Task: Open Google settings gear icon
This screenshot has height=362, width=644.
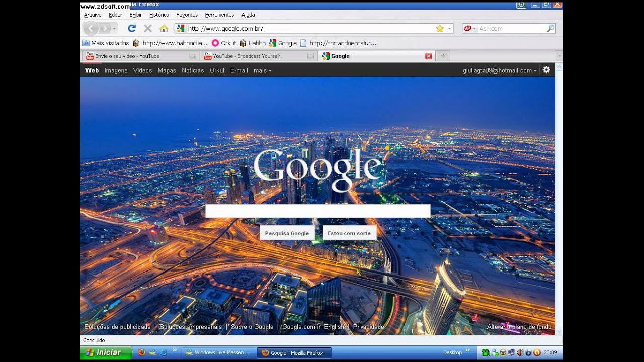Action: (546, 70)
